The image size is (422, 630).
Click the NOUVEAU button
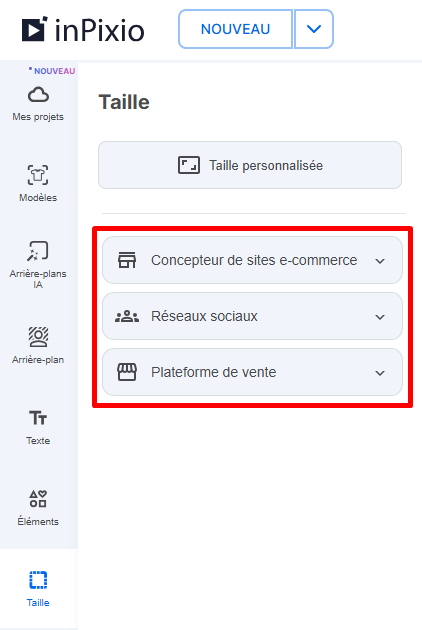pos(236,29)
